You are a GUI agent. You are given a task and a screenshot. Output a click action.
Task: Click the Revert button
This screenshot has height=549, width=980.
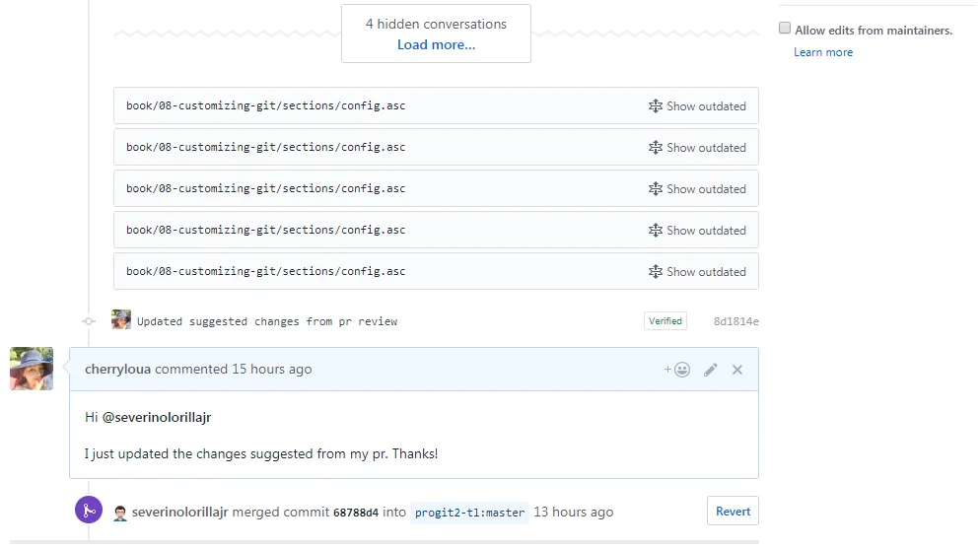point(733,511)
